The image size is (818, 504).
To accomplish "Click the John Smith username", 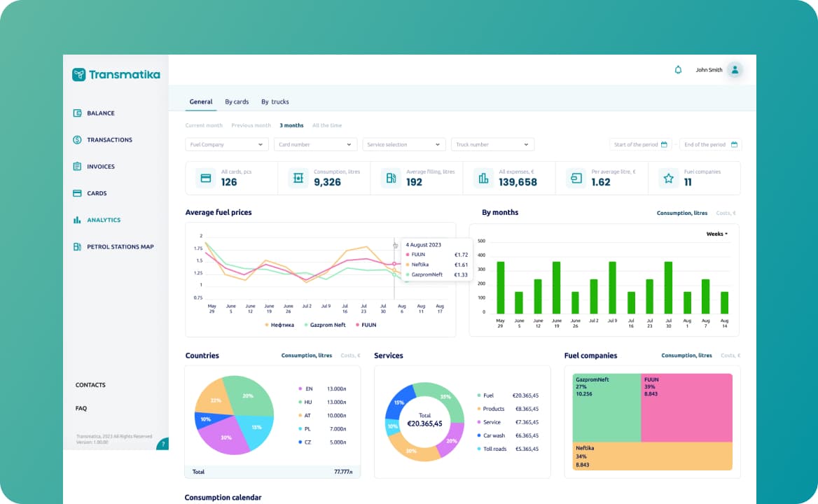I will click(x=709, y=70).
